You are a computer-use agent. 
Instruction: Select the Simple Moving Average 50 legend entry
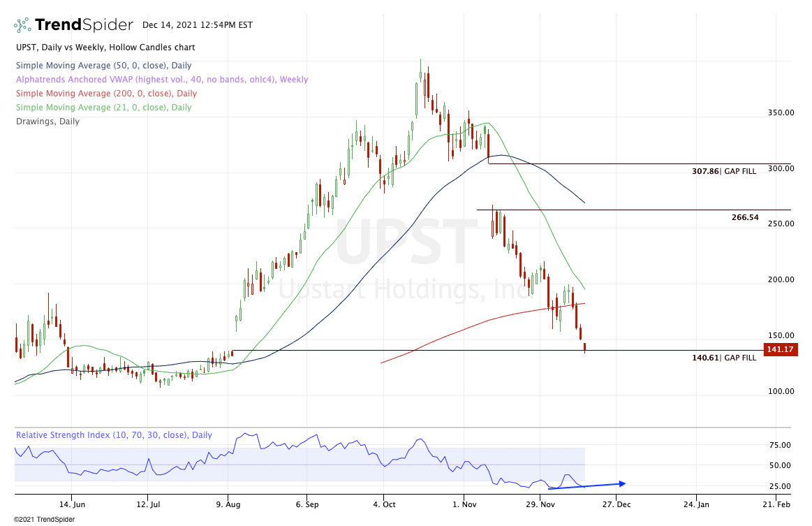click(103, 65)
